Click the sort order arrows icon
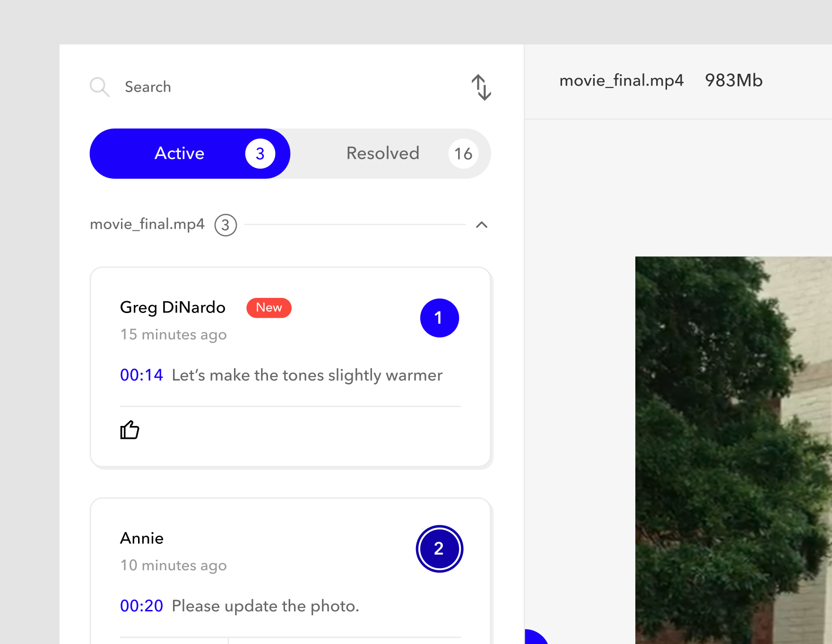 (x=482, y=87)
